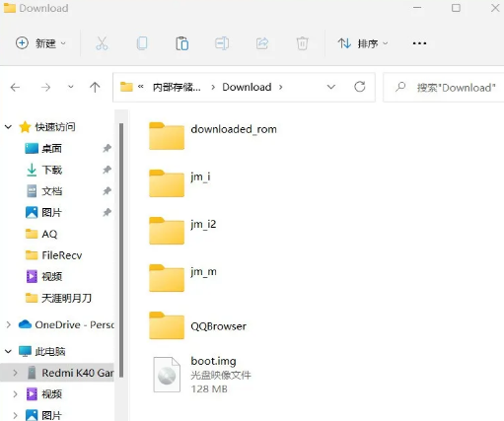This screenshot has height=421, width=504.
Task: Click the Cut scissors icon in toolbar
Action: coord(102,43)
